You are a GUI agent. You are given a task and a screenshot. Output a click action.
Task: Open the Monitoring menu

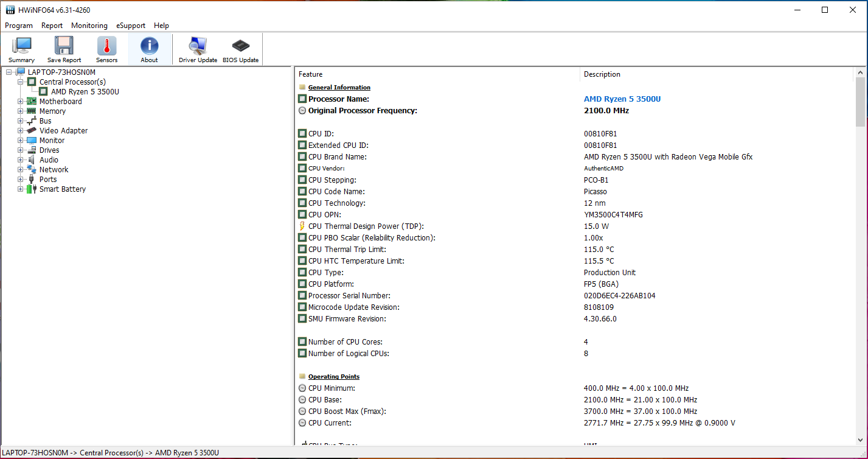tap(89, 26)
